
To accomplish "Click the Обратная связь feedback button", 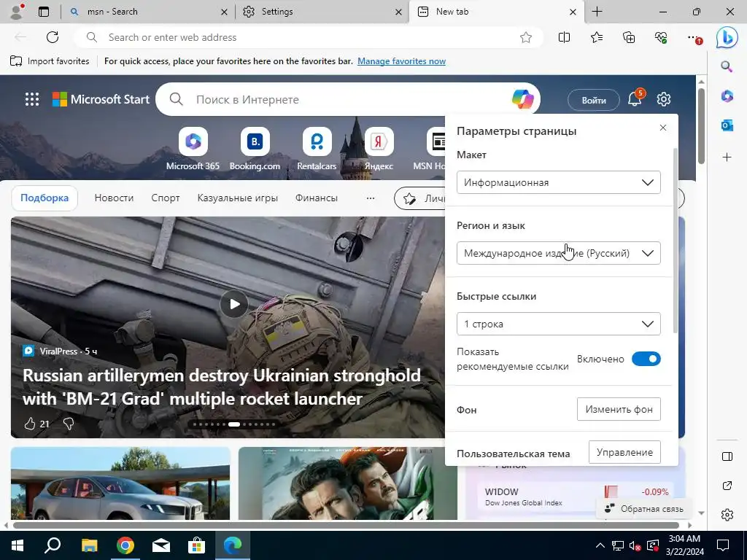I will [x=643, y=508].
